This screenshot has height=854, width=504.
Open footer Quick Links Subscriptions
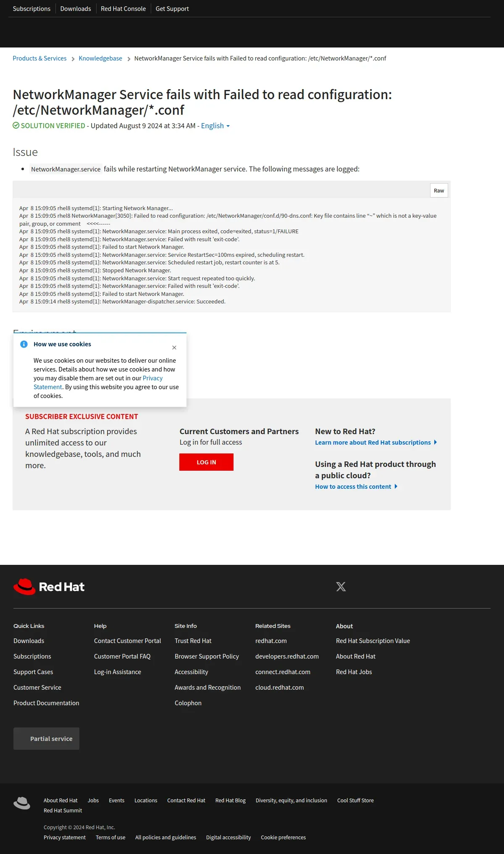32,656
